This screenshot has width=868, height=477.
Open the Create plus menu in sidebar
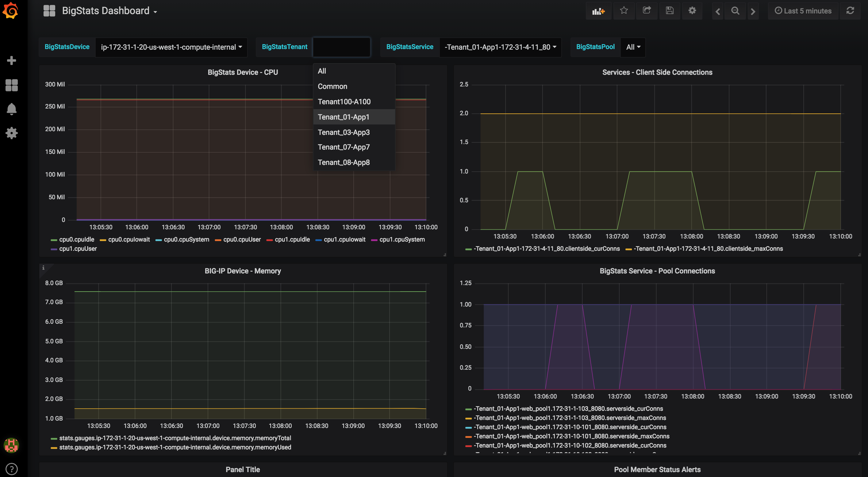click(x=11, y=61)
